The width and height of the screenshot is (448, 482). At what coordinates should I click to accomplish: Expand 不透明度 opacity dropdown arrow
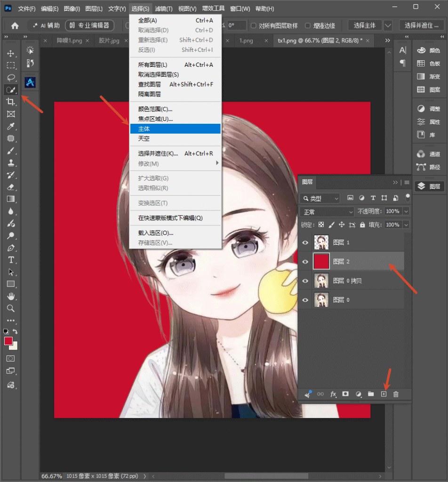[406, 211]
